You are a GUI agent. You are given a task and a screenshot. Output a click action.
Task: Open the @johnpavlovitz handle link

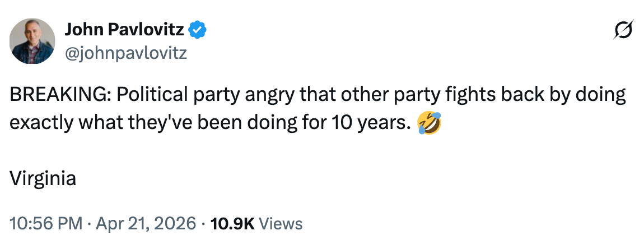point(126,53)
